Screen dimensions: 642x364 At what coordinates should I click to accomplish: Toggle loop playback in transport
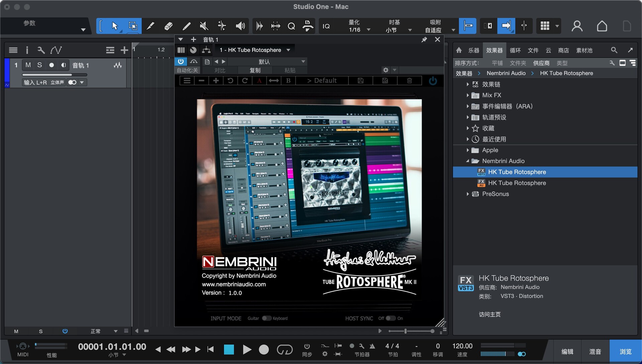click(285, 350)
